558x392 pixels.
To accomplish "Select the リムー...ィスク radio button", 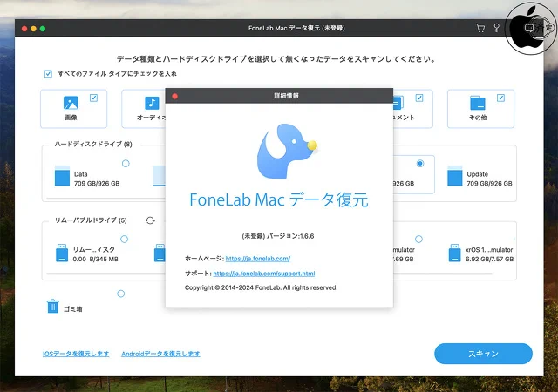I will (124, 239).
